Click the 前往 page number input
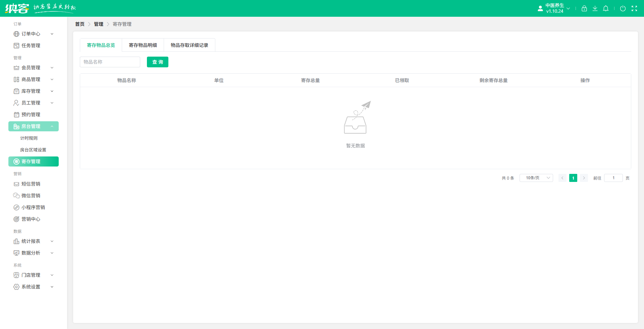The width and height of the screenshot is (644, 329). pos(613,178)
